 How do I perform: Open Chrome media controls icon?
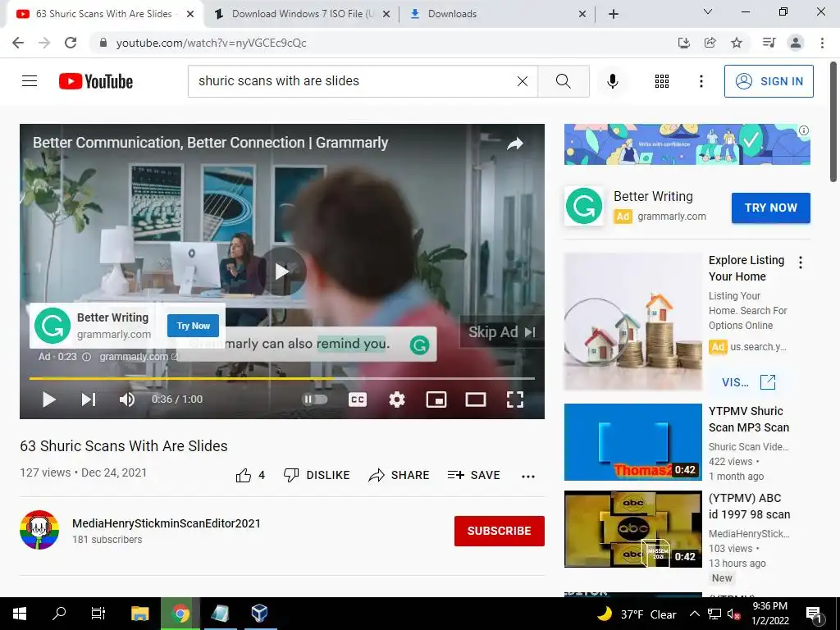click(769, 43)
